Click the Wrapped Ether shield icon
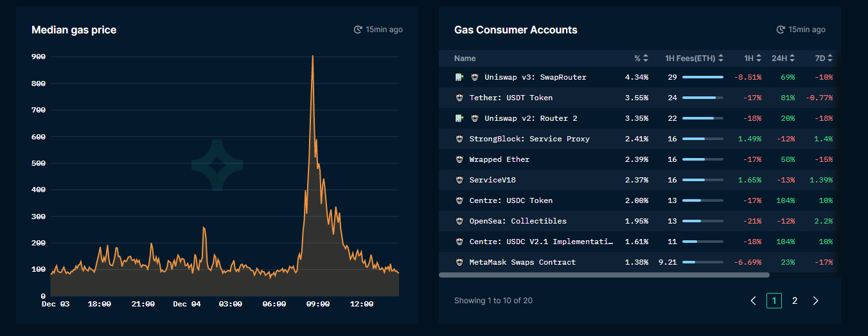The width and height of the screenshot is (868, 336). point(459,159)
